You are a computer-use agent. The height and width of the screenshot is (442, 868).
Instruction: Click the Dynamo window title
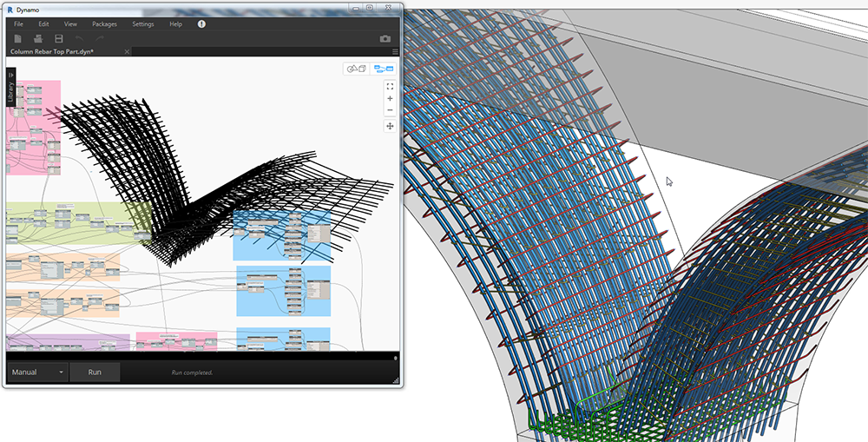point(28,10)
